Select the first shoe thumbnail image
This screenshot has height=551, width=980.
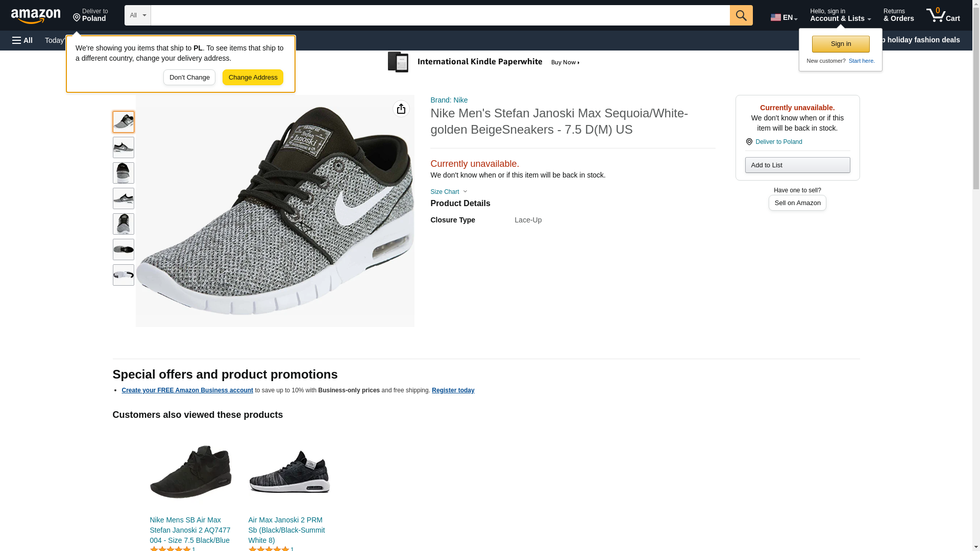pos(123,122)
